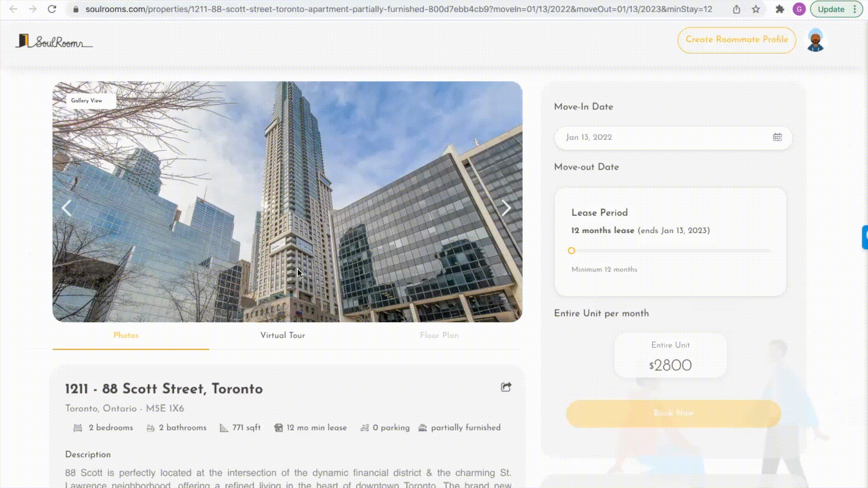Click the square footage icon
This screenshot has width=868, height=488.
(224, 428)
